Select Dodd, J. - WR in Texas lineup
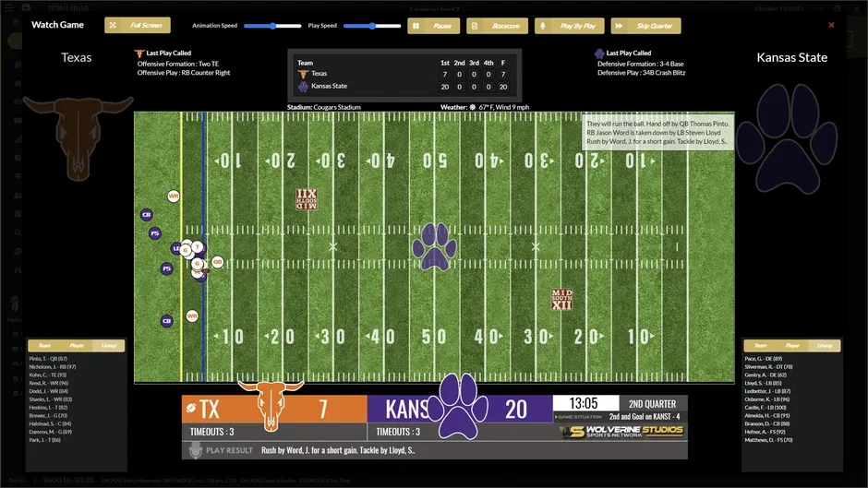The width and height of the screenshot is (868, 488). (49, 391)
